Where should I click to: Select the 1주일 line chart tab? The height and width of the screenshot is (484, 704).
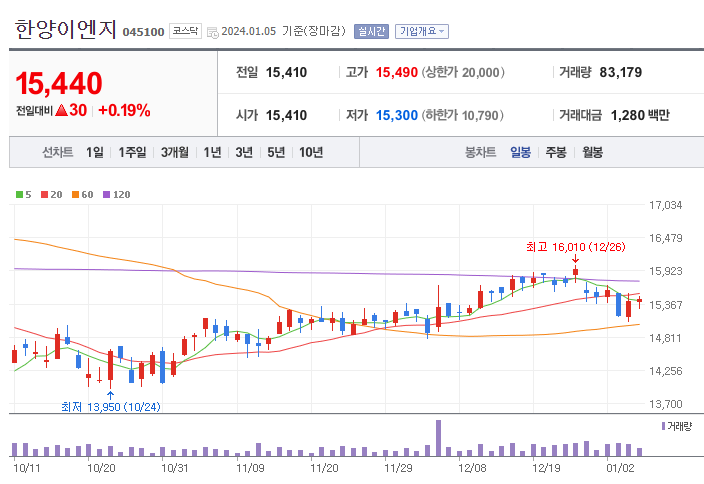click(132, 153)
